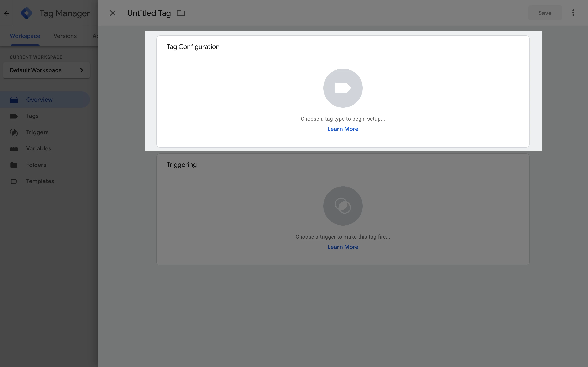This screenshot has height=367, width=588.
Task: Open Tags from the sidebar
Action: pos(32,116)
